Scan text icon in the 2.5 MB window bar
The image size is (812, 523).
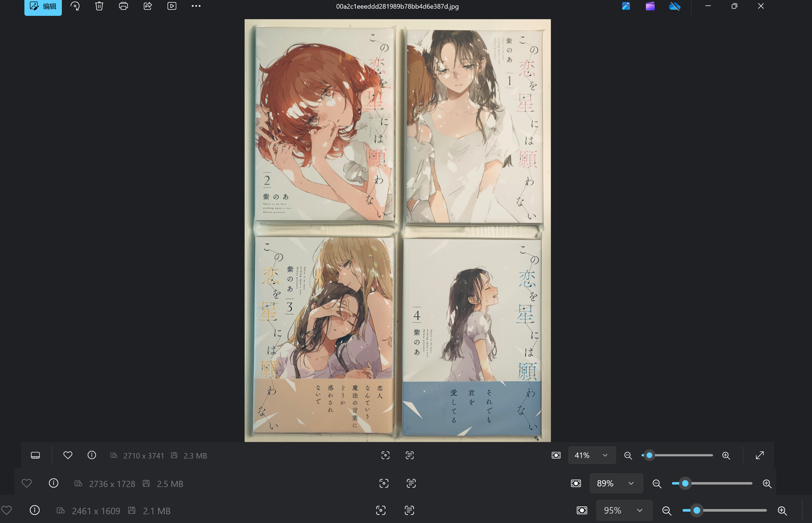pos(411,484)
